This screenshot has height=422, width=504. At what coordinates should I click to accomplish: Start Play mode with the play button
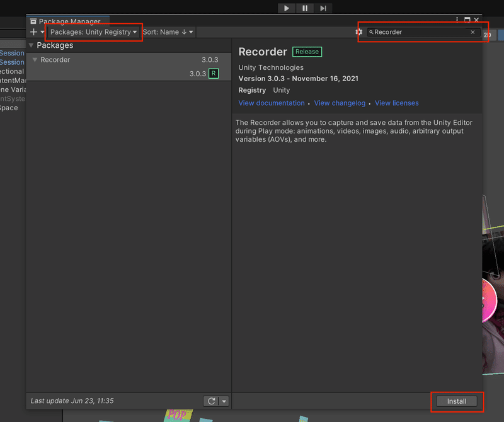pyautogui.click(x=287, y=8)
